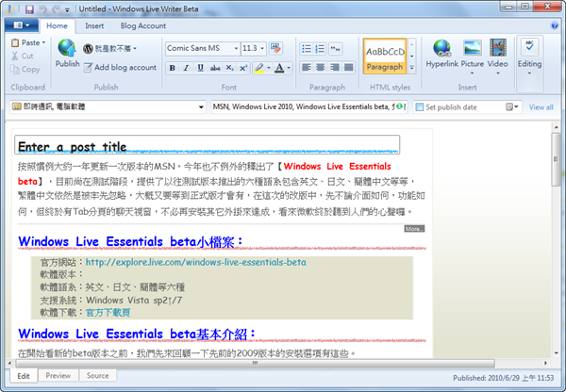The width and height of the screenshot is (566, 392).
Task: Switch to the Home ribbon tab
Action: [x=57, y=26]
